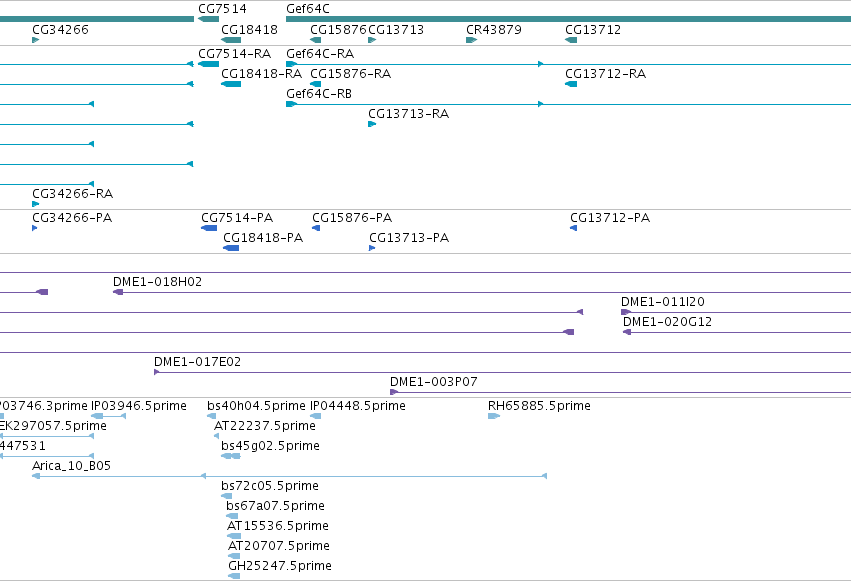Image resolution: width=851 pixels, height=581 pixels.
Task: Select the DME1-017E02 clone label
Action: pyautogui.click(x=197, y=362)
